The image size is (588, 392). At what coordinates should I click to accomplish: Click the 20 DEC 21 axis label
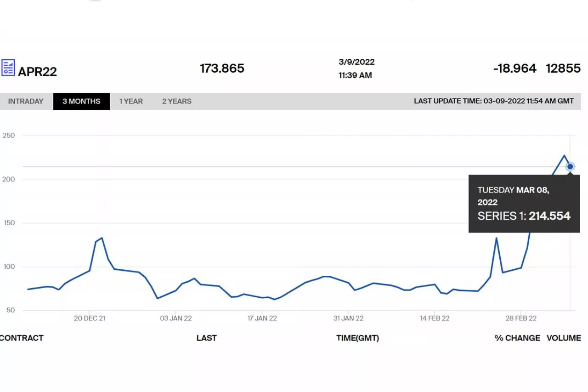90,318
